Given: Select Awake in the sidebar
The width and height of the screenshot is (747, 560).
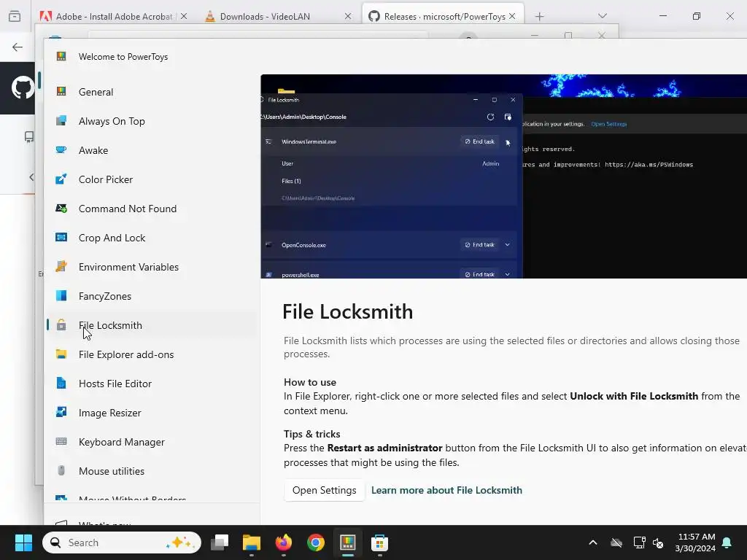Looking at the screenshot, I should tap(152, 150).
